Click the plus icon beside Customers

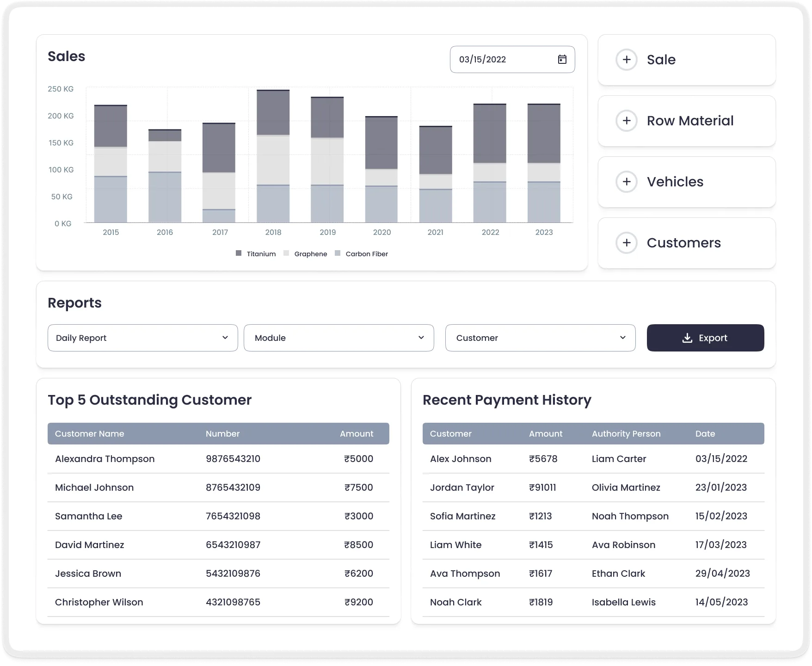627,242
